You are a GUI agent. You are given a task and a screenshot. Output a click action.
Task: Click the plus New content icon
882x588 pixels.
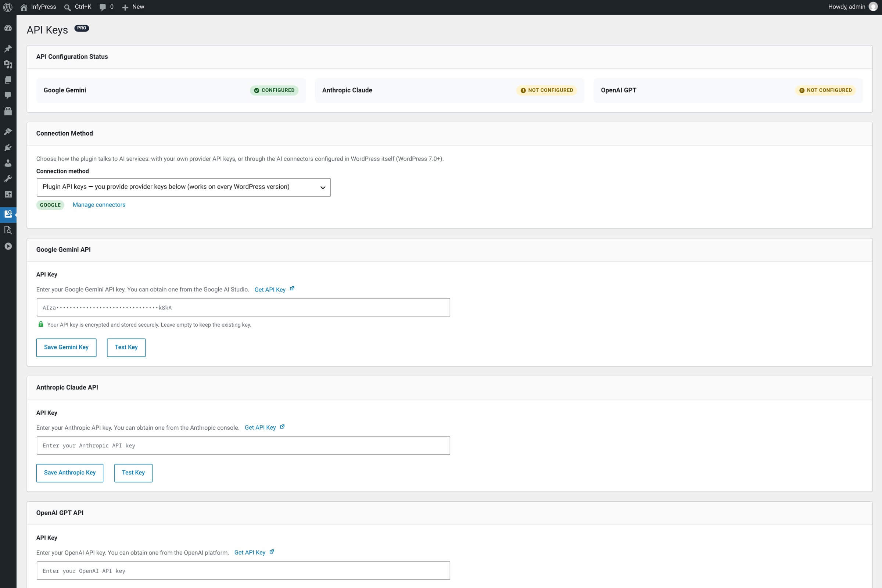click(125, 7)
